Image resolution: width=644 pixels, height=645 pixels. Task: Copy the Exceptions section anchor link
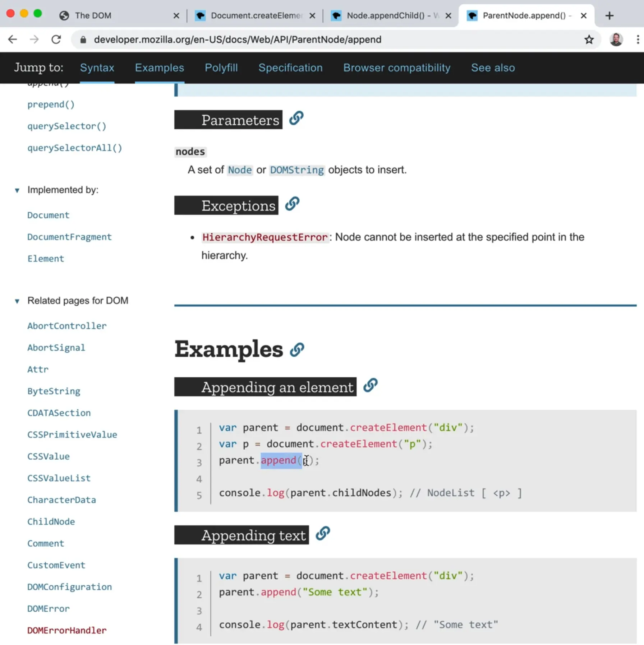coord(291,204)
